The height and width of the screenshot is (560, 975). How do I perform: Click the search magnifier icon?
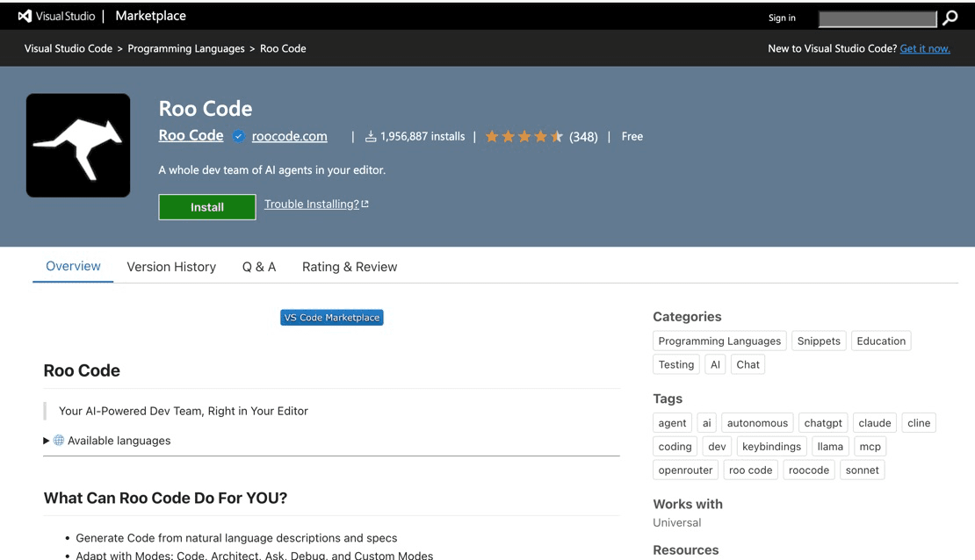[950, 18]
